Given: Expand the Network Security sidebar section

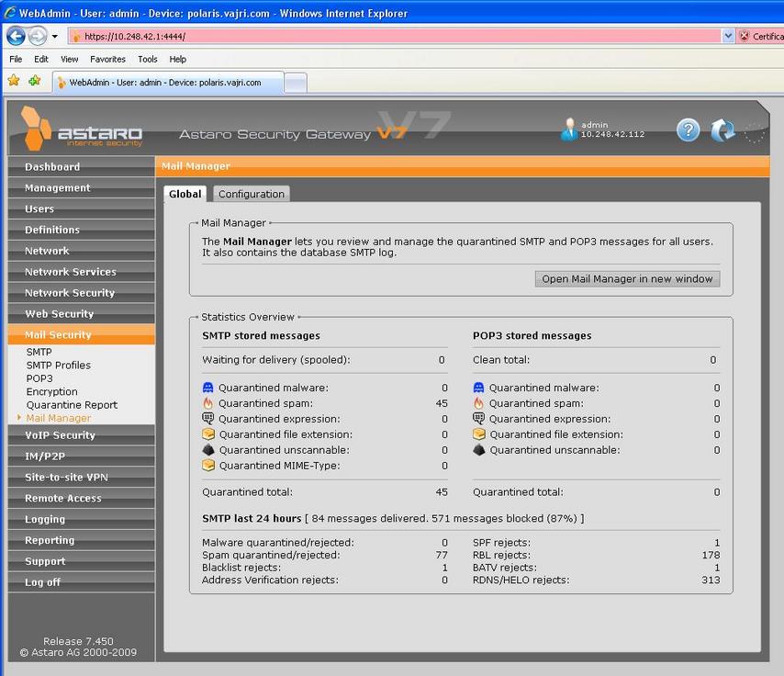Looking at the screenshot, I should click(81, 293).
